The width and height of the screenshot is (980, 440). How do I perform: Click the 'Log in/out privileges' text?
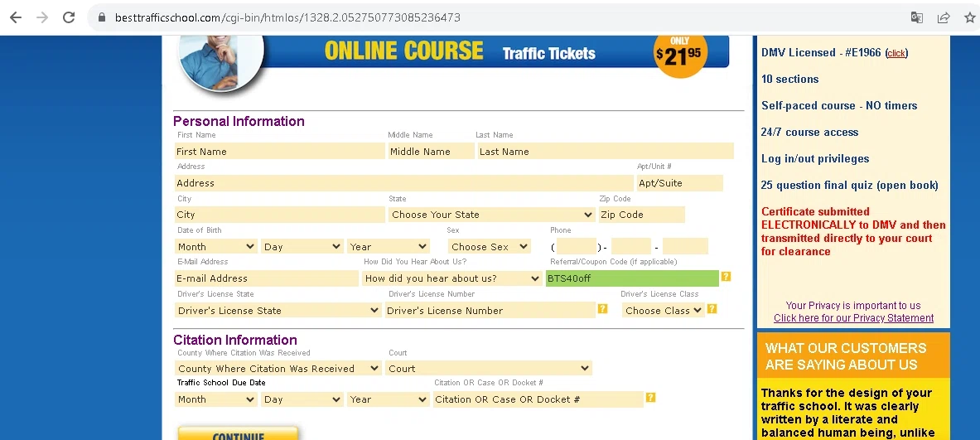coord(815,159)
